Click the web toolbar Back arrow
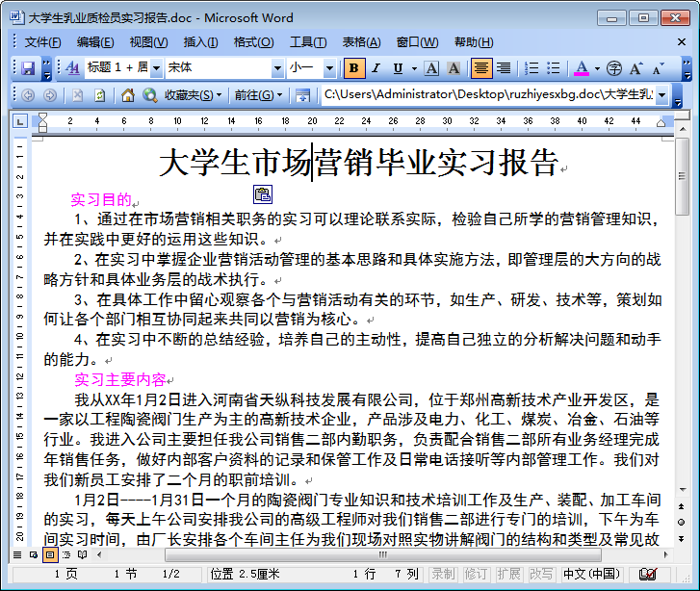Screen dimensions: 700x591 click(x=28, y=95)
